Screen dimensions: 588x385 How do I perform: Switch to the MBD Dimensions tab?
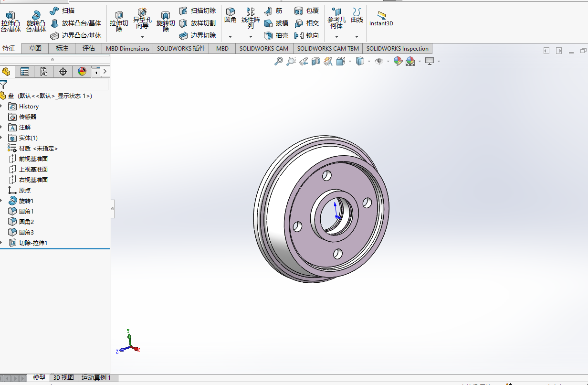pyautogui.click(x=127, y=48)
